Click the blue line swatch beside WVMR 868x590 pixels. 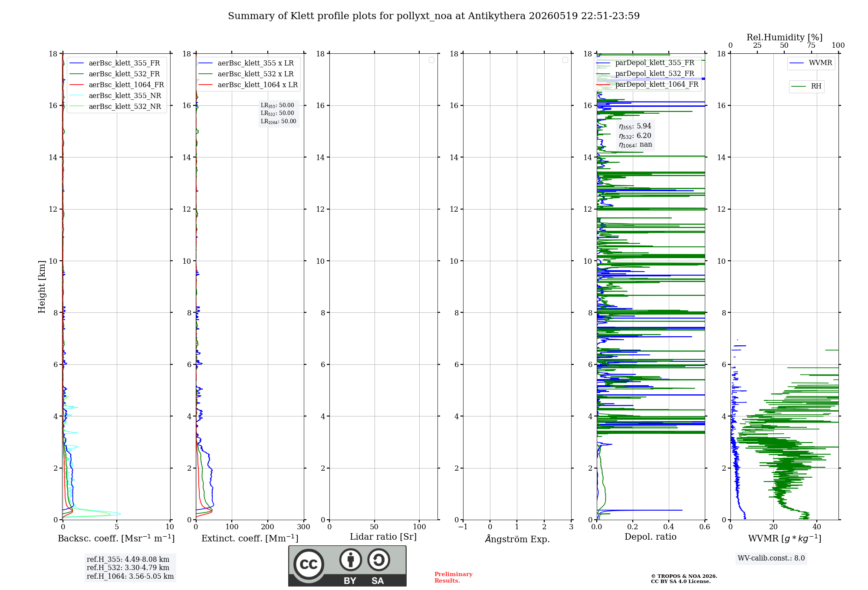point(797,63)
